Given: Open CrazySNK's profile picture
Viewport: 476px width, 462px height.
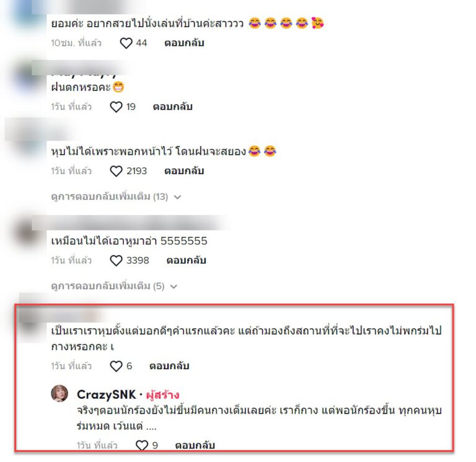Looking at the screenshot, I should [x=59, y=393].
